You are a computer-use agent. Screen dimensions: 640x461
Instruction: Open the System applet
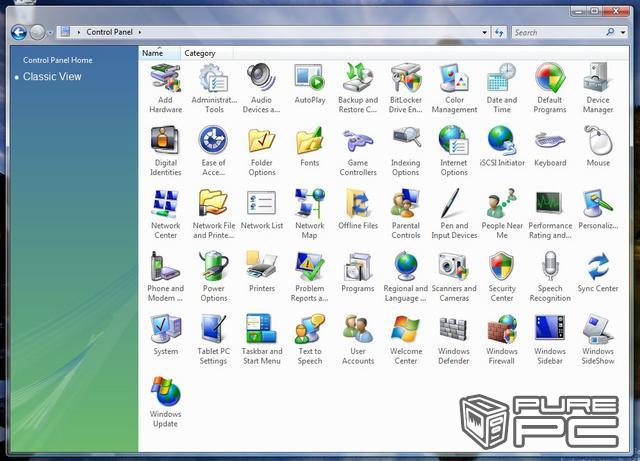coord(165,335)
